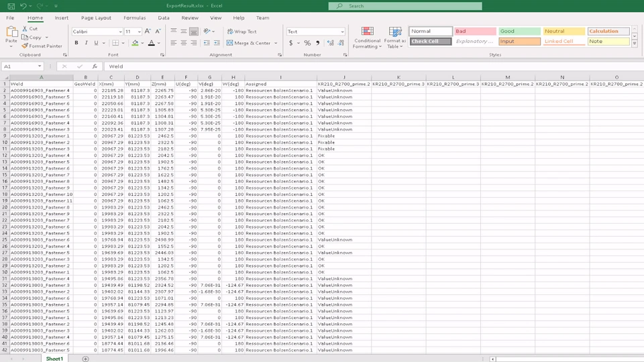Click the Format Painter brush
Image resolution: width=644 pixels, height=362 pixels.
click(25, 46)
